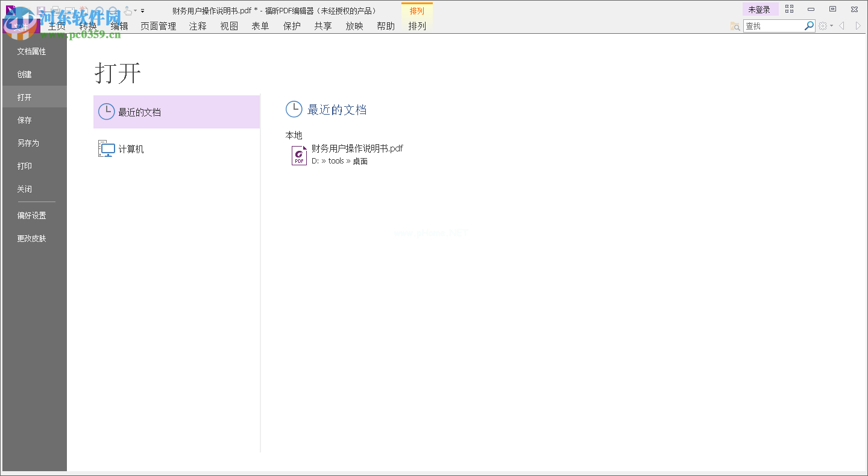Select the 计算机 location entry
Screen dimensions: 868x476
[x=177, y=148]
